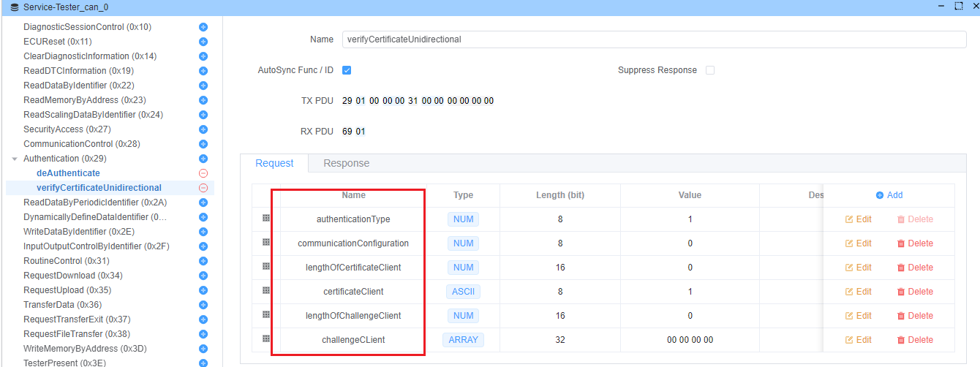Add new ReadDataByIdentifier (0x22) service via plus icon
Screen dimensions: 980x367
pyautogui.click(x=203, y=86)
